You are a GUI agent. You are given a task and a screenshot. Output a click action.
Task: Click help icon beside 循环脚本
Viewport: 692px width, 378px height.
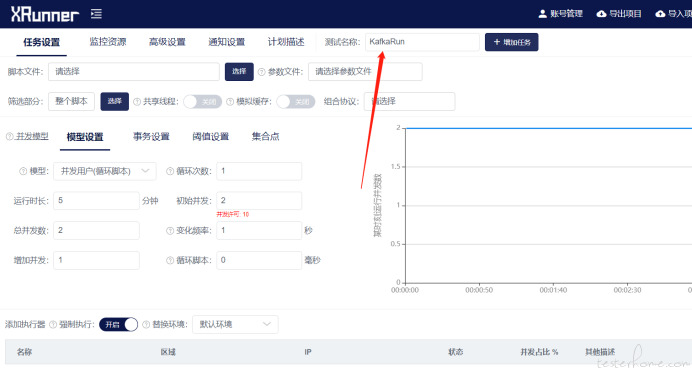pyautogui.click(x=170, y=261)
